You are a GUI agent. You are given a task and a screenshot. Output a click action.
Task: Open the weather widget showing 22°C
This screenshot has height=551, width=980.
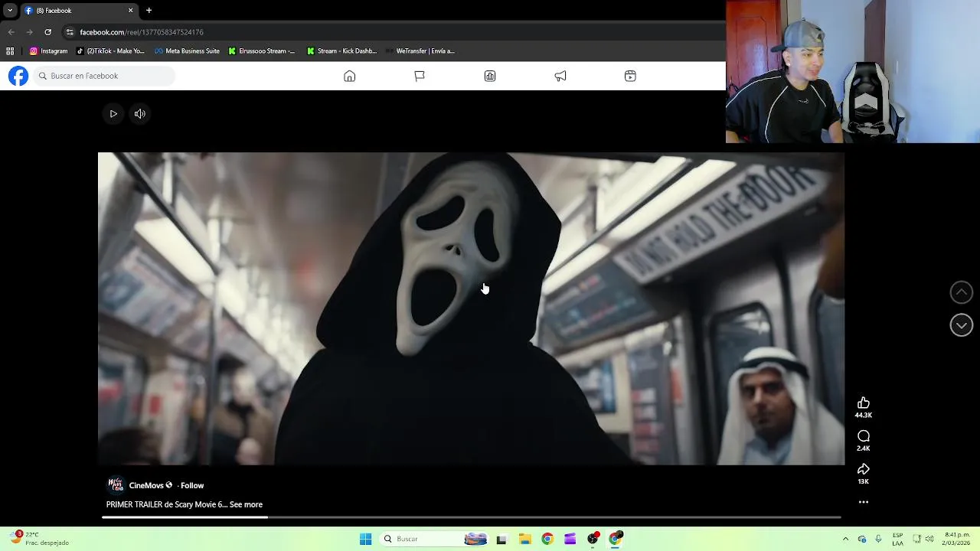pyautogui.click(x=40, y=539)
